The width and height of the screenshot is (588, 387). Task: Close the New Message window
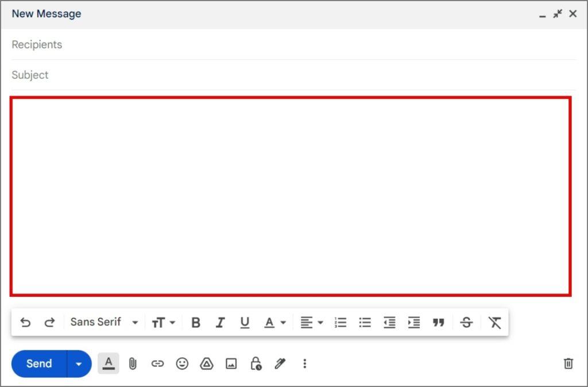(572, 14)
